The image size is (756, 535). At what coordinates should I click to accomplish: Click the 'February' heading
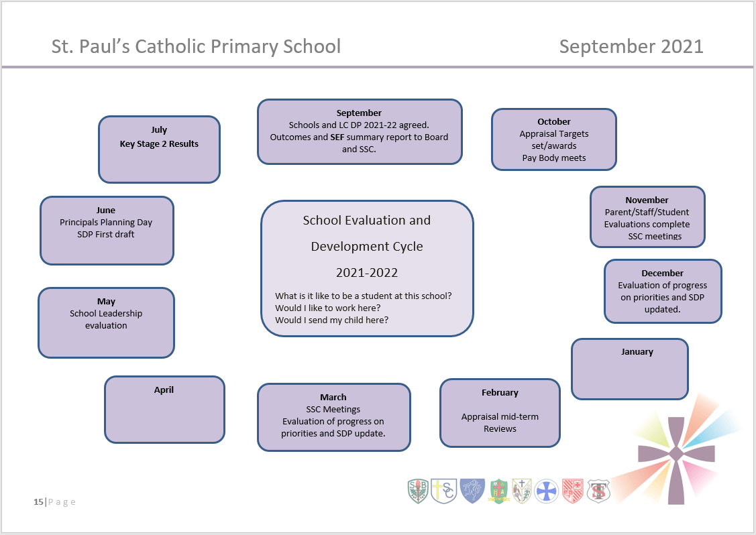pos(500,392)
